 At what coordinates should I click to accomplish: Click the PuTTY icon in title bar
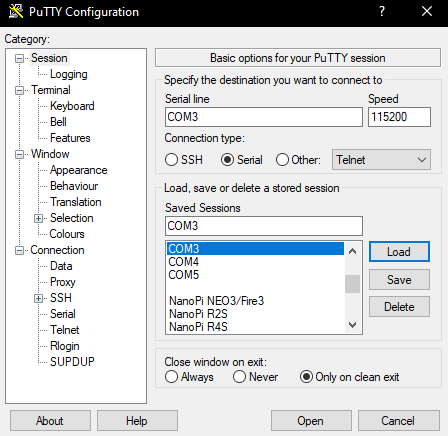(15, 12)
